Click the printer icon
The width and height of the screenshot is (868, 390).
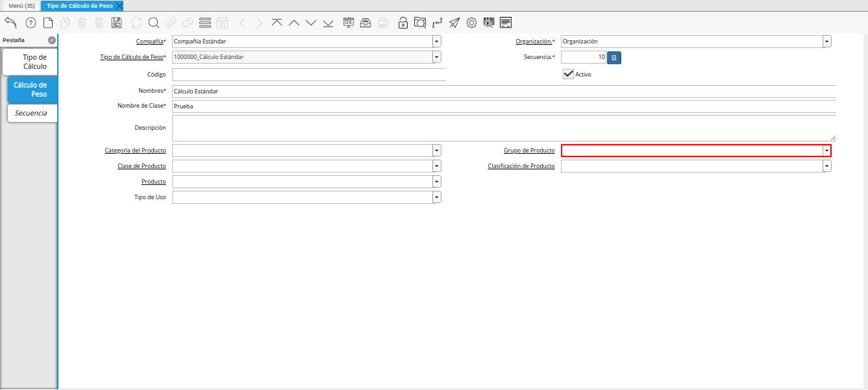[x=383, y=23]
